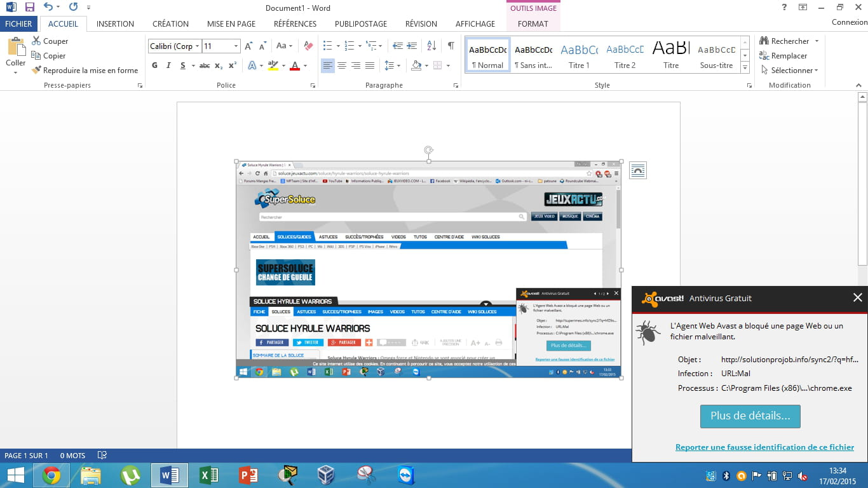Click Plus de détails in Avast popup
Screen dimensions: 868x488
tap(750, 416)
